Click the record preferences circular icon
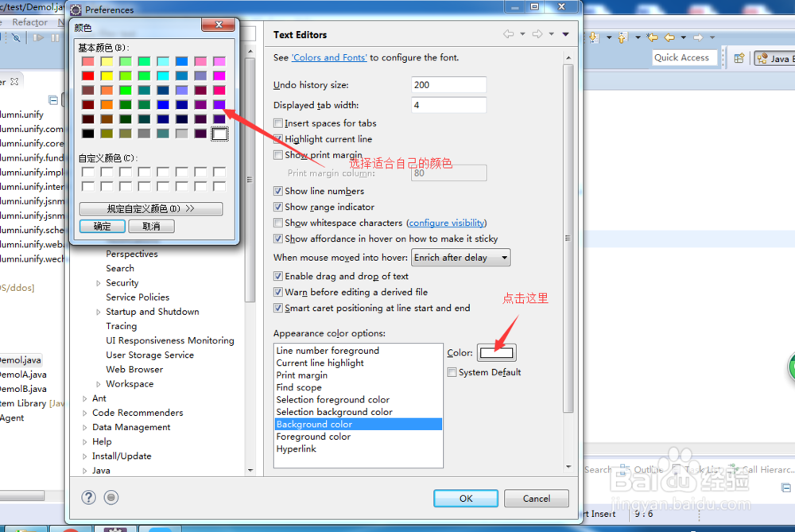 [111, 498]
